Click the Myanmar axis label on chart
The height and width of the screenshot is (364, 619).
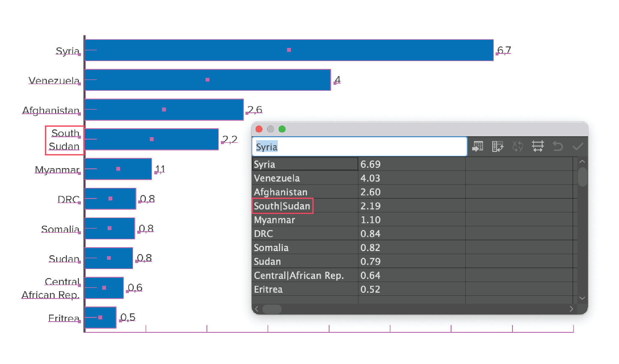click(57, 170)
